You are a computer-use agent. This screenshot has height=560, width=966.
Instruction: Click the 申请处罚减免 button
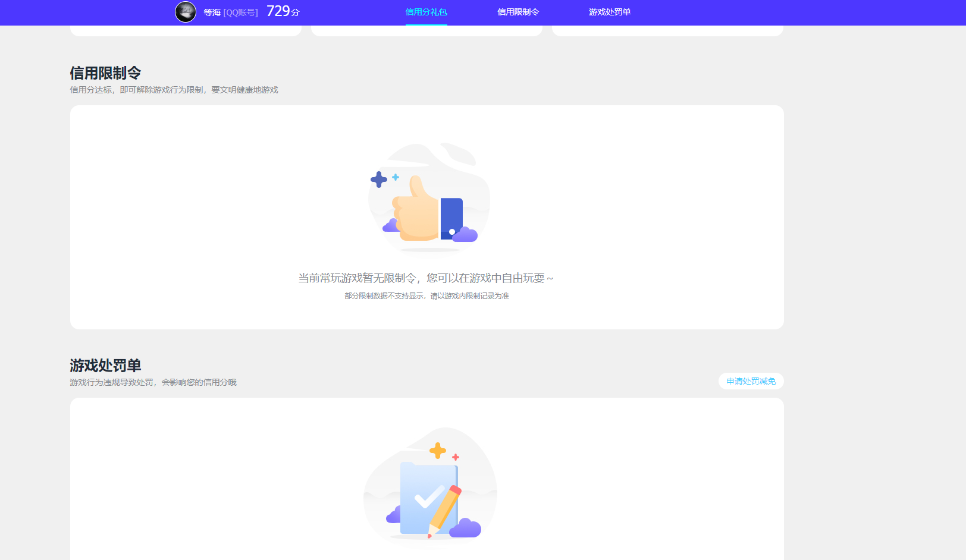point(751,381)
